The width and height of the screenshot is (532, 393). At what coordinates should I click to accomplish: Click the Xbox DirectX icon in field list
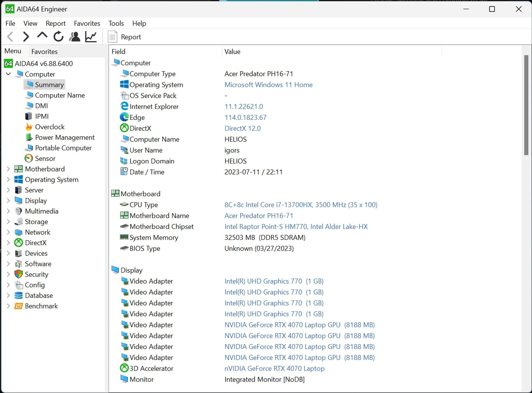tap(124, 128)
